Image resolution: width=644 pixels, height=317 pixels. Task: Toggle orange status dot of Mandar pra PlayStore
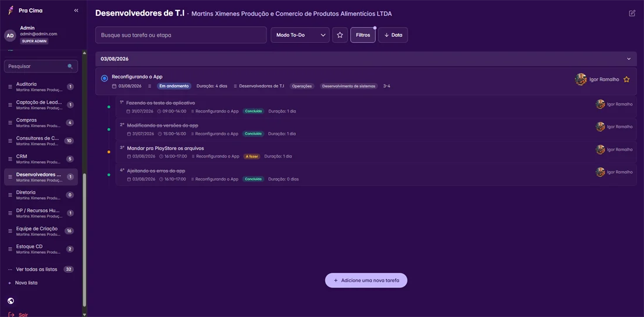(x=109, y=152)
